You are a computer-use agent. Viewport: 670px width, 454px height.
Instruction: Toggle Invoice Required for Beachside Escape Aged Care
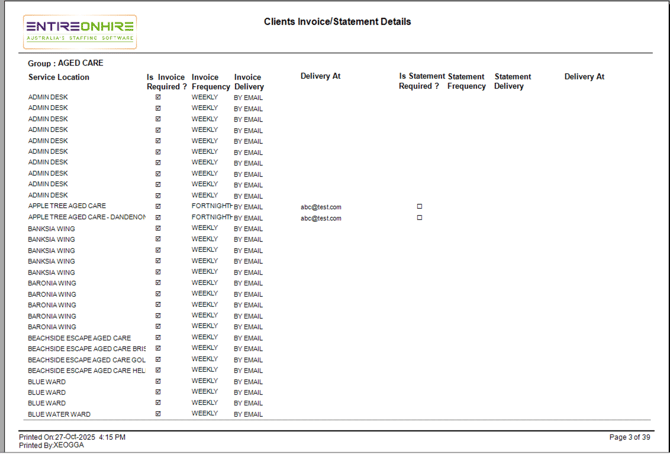click(158, 337)
